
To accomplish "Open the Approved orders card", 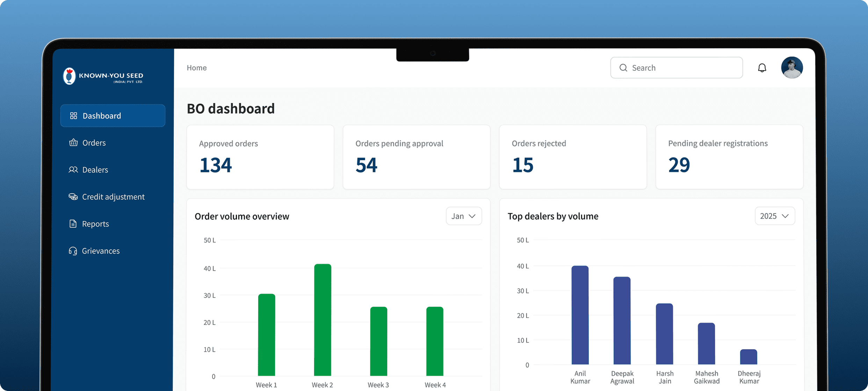I will point(260,157).
